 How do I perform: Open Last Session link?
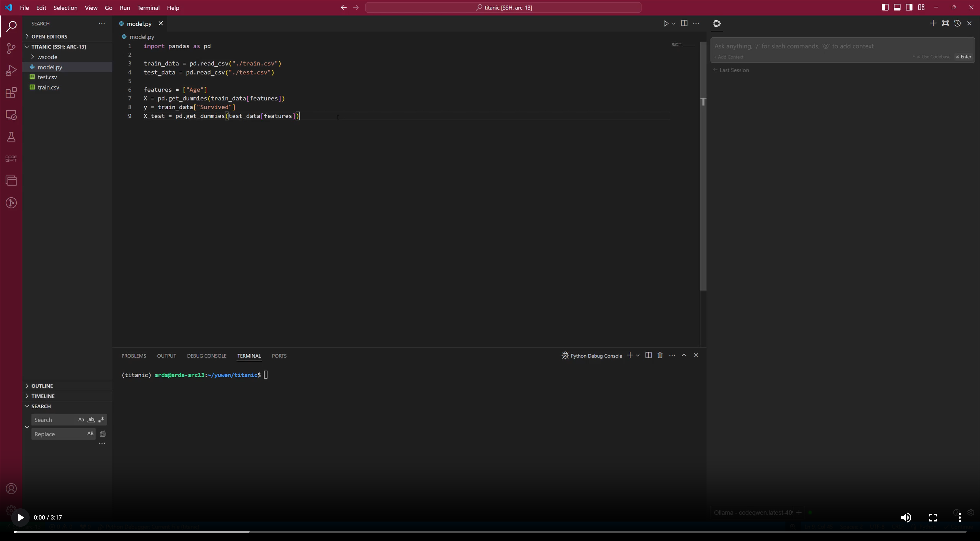pyautogui.click(x=734, y=70)
